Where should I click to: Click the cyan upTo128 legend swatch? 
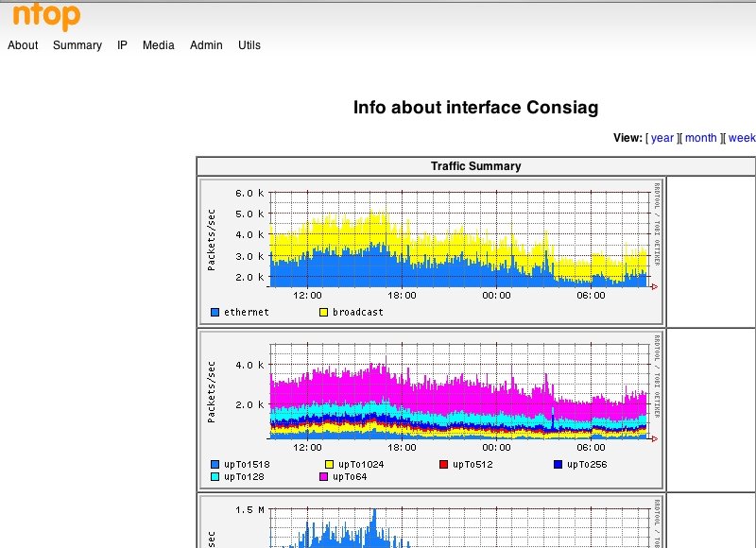pos(215,477)
